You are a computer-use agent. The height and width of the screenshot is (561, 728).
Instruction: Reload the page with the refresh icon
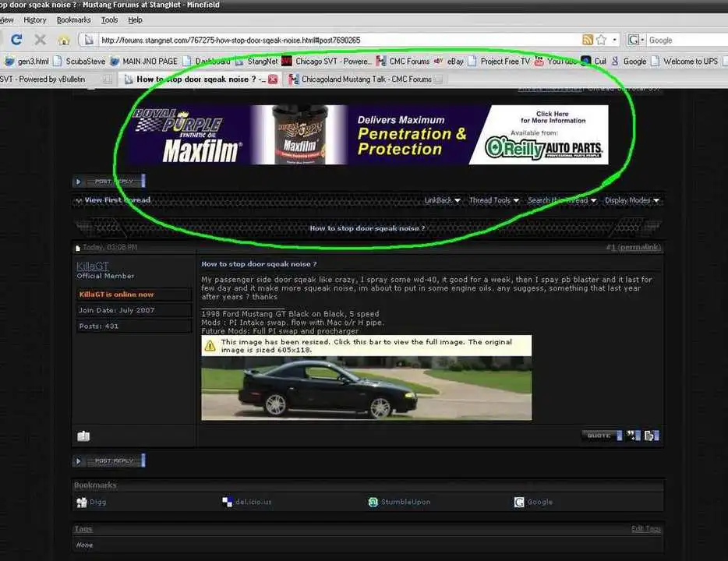pos(16,40)
